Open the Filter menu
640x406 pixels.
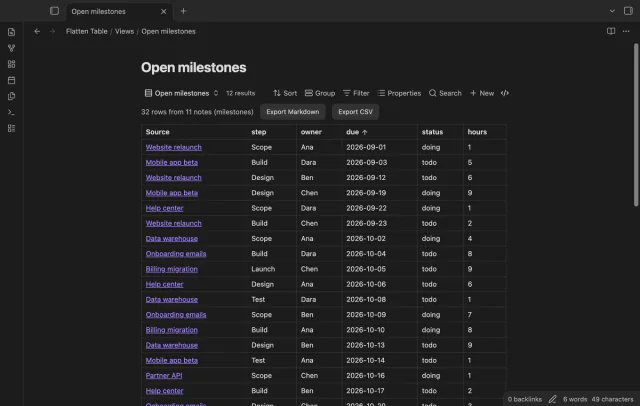[x=356, y=93]
